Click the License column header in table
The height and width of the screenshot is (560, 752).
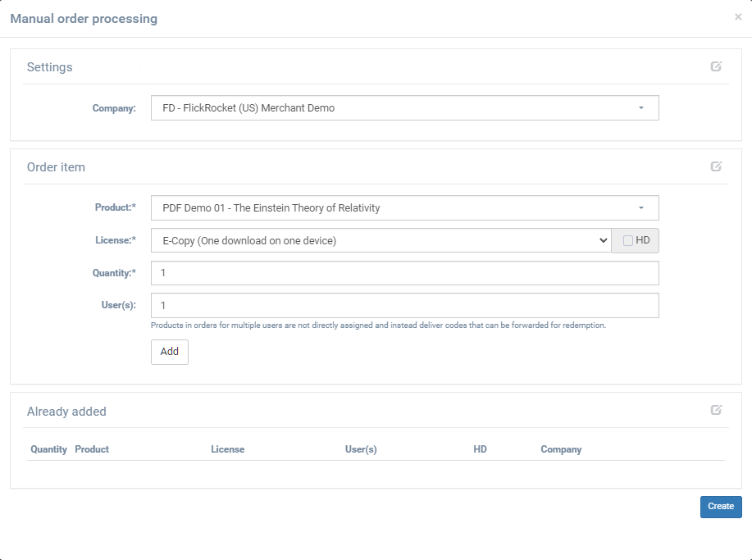point(227,449)
